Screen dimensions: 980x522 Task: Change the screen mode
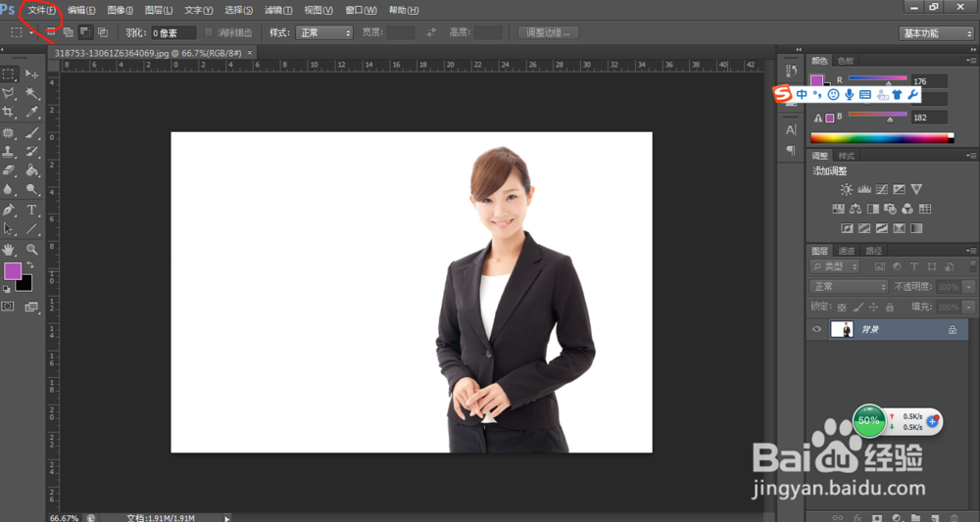30,307
